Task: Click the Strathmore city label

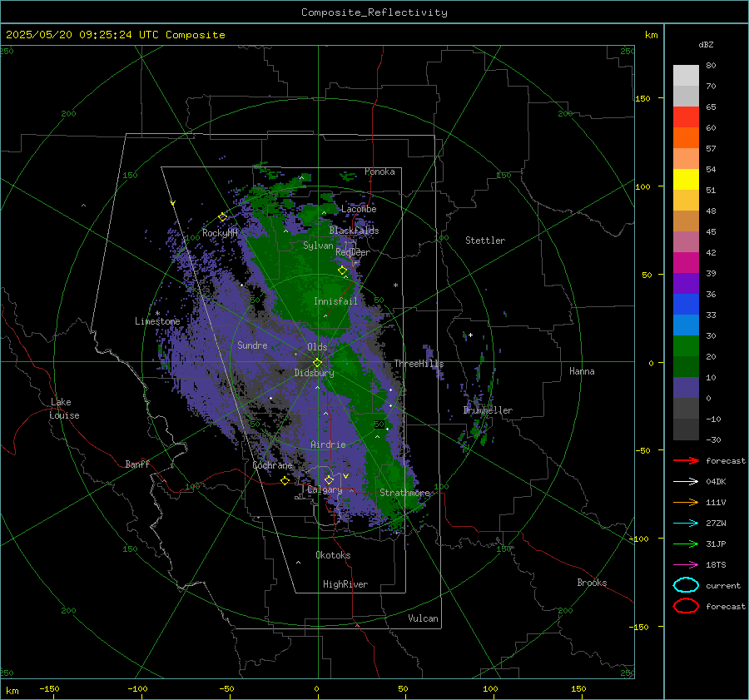Action: click(404, 493)
